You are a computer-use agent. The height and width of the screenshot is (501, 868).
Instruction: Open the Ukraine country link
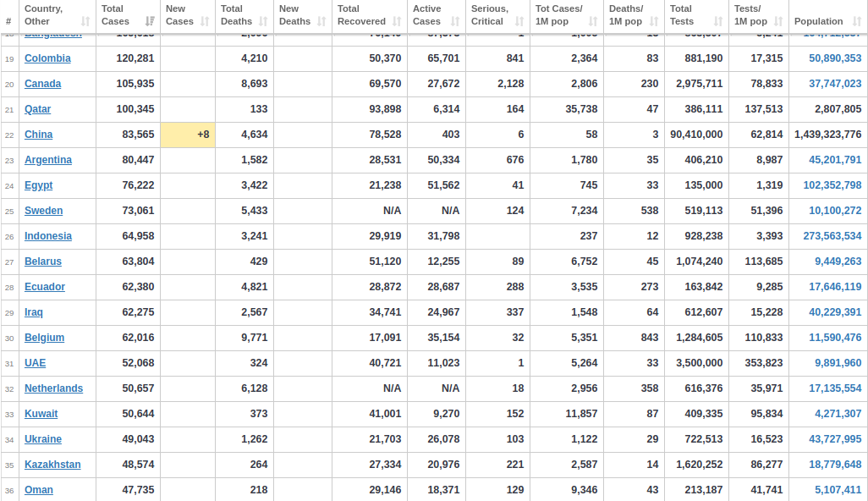43,439
